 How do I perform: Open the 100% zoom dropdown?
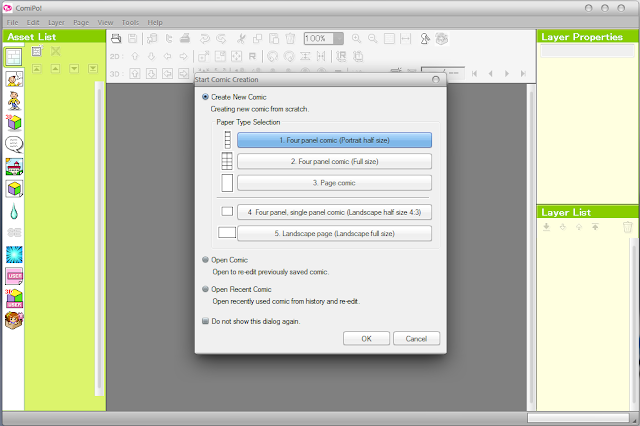(338, 38)
